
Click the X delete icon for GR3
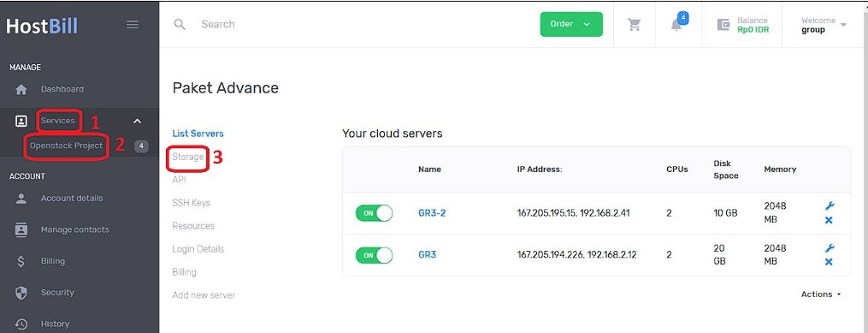point(829,262)
